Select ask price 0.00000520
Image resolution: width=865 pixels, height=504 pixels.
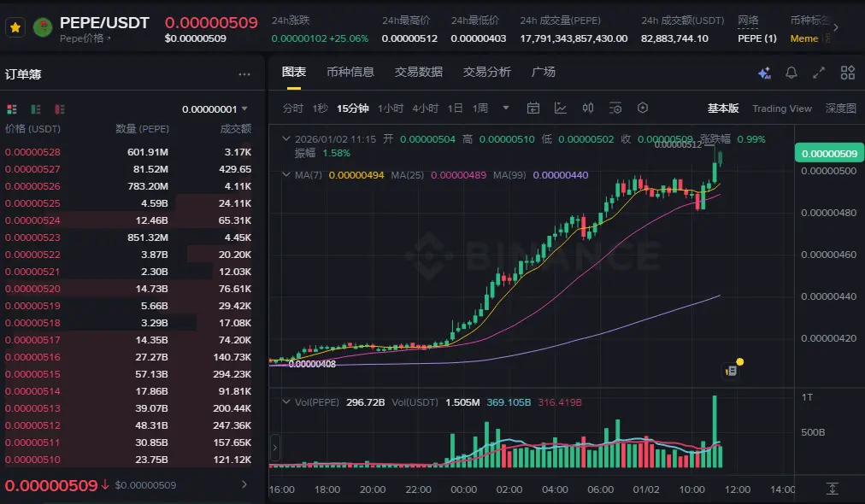(x=32, y=289)
